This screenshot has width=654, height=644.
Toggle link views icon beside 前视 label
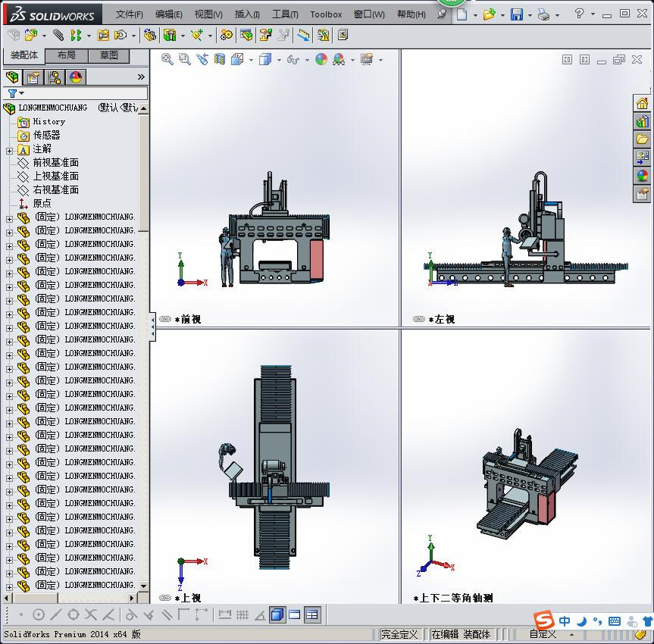pos(166,319)
